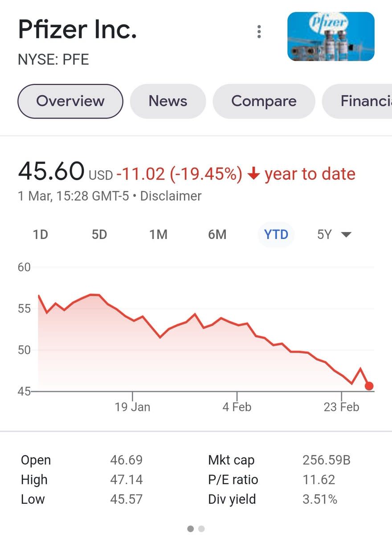Viewport: 392px width, 535px height.
Task: Tap the Pfizer vaccine thumbnail image
Action: pyautogui.click(x=331, y=36)
